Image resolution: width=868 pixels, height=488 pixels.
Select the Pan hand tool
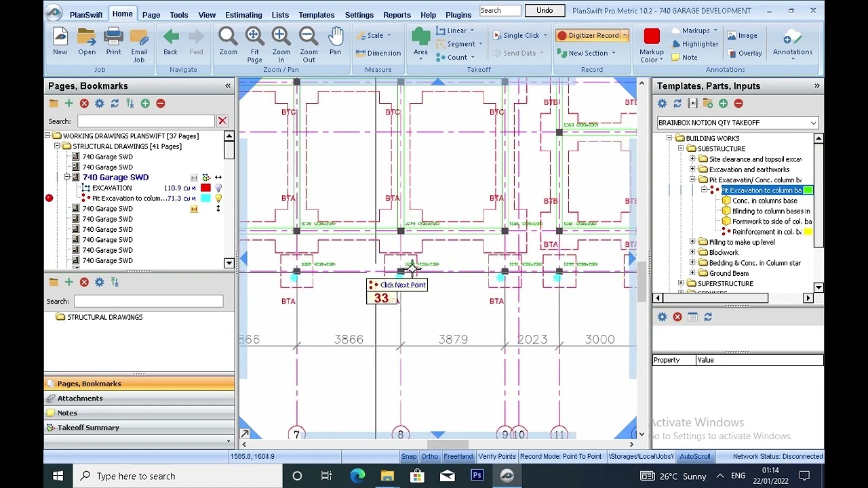click(x=335, y=41)
